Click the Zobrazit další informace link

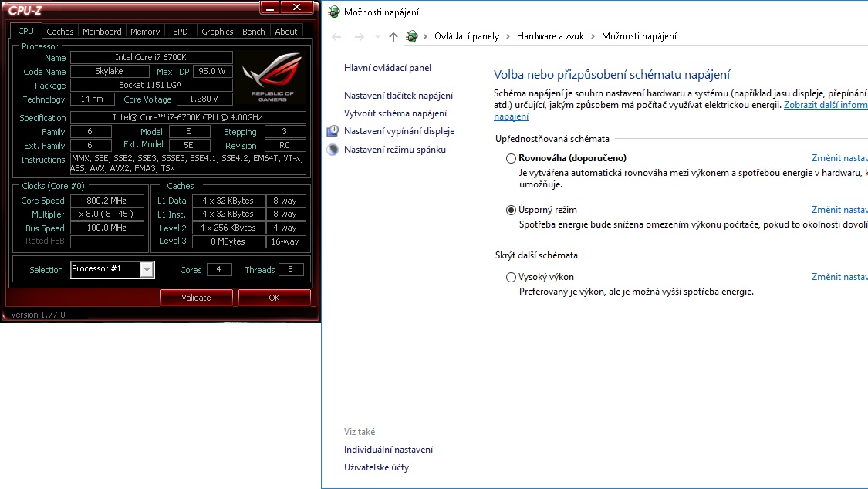click(826, 105)
